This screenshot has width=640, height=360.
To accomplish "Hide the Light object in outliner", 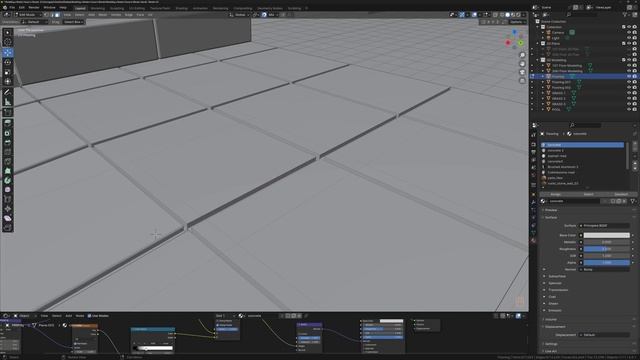I will coord(629,38).
